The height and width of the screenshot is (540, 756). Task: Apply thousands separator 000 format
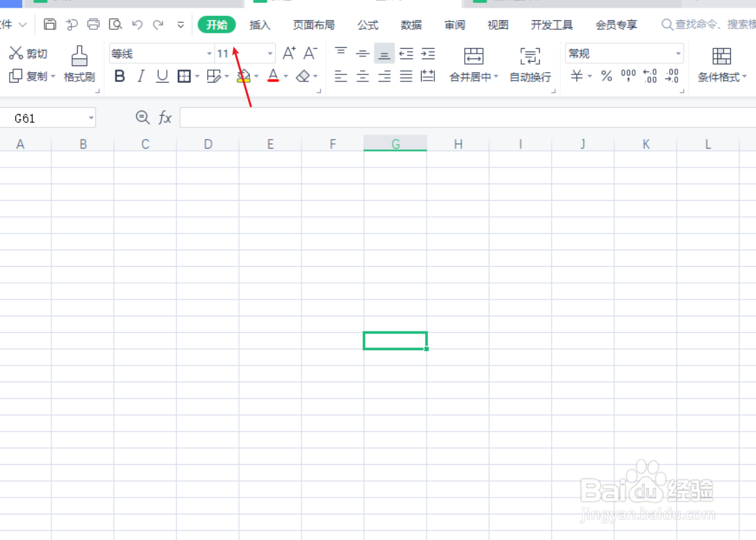click(628, 76)
